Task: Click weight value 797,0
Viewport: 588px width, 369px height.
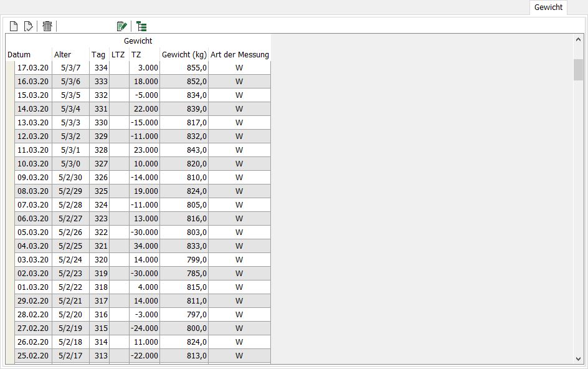Action: tap(184, 315)
